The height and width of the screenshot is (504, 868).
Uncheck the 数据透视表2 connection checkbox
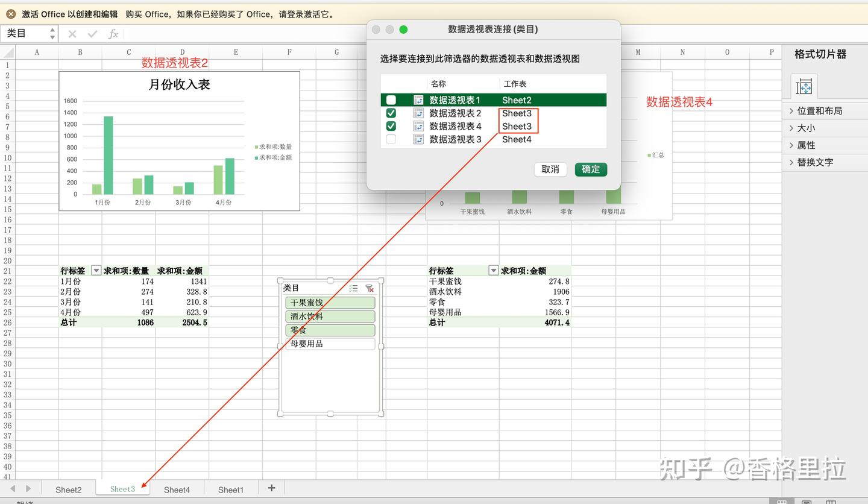tap(391, 113)
